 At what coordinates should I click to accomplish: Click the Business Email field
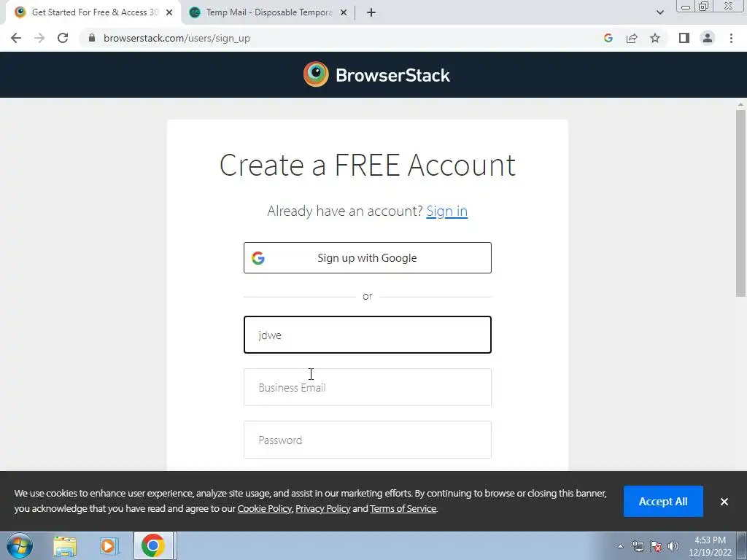pos(368,387)
